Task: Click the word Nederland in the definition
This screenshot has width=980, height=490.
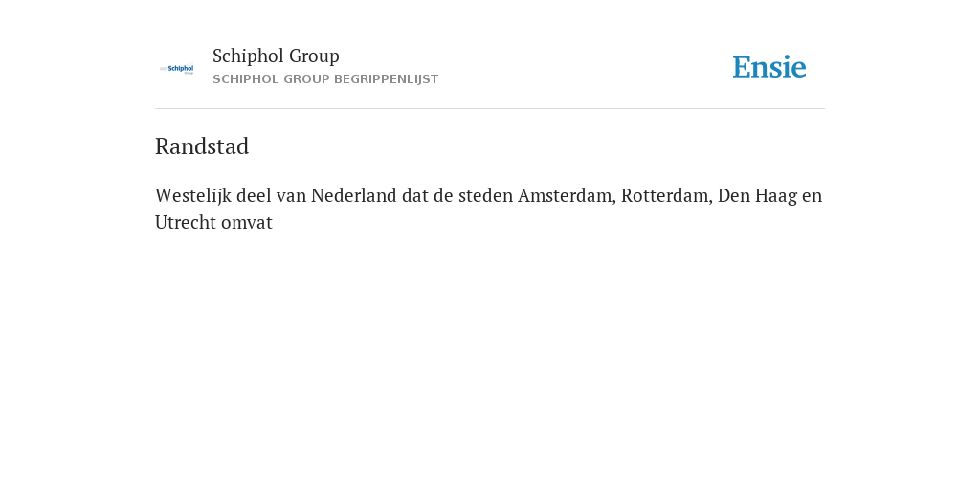Action: [x=354, y=195]
